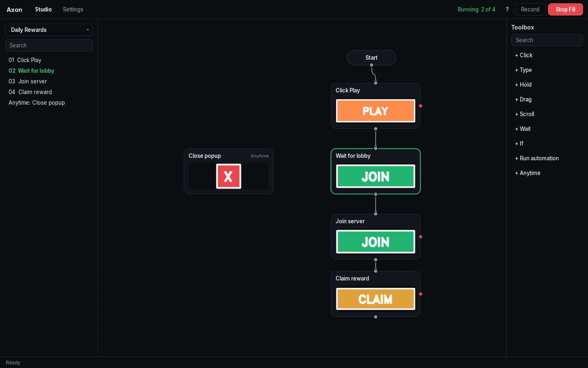This screenshot has width=588, height=368.
Task: Add an If condition from Toolbox
Action: click(547, 144)
